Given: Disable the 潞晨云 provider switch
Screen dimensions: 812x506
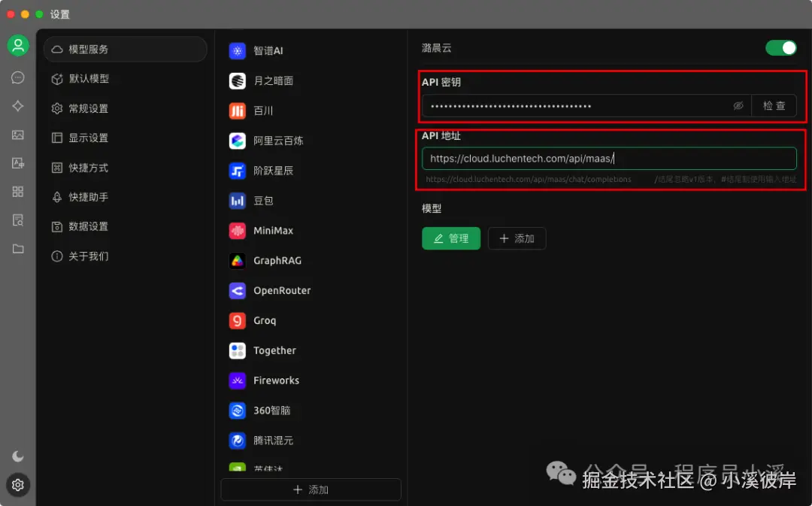Looking at the screenshot, I should 781,47.
